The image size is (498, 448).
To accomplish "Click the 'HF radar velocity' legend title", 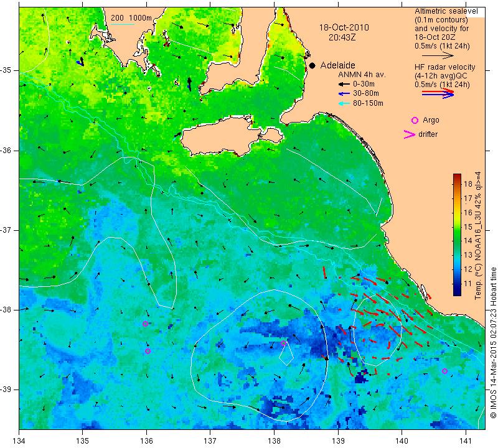I will (x=444, y=67).
